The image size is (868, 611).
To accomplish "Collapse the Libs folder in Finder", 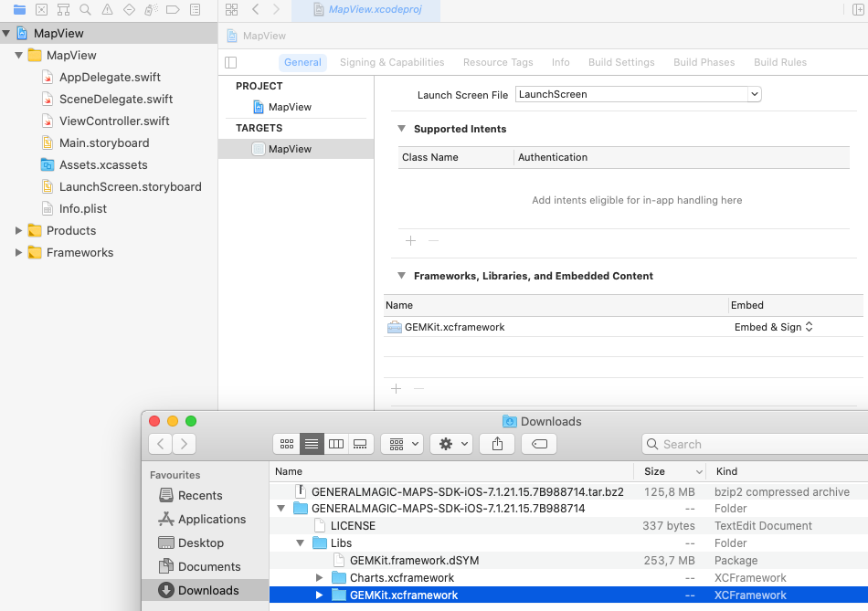I will (300, 543).
